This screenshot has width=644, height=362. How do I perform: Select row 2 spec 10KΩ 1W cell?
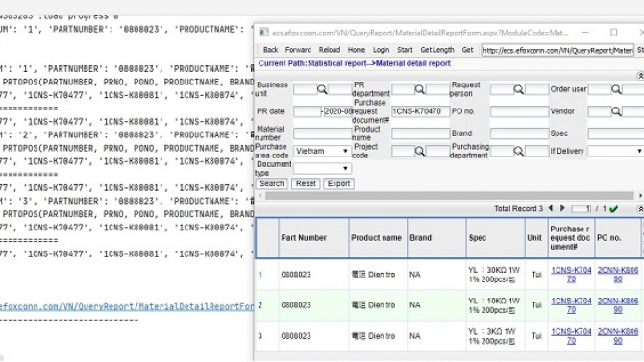click(x=495, y=305)
